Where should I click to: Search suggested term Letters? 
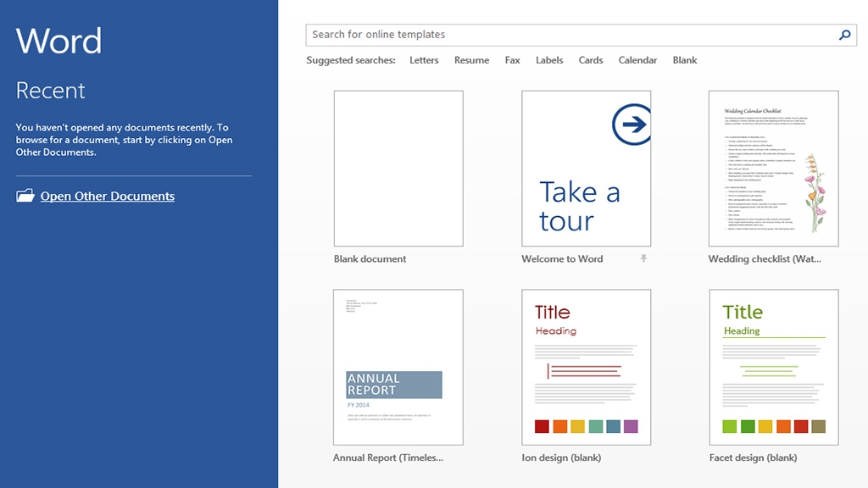coord(424,60)
